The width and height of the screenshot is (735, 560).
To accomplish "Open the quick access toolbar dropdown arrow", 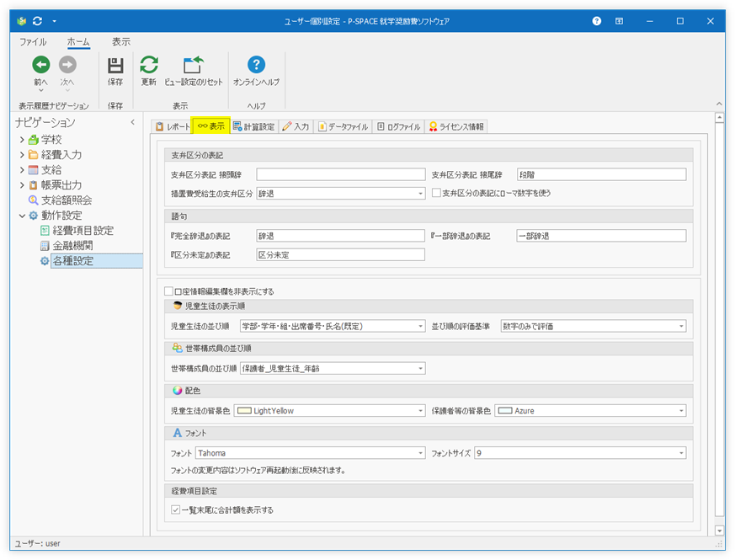I will click(x=55, y=21).
